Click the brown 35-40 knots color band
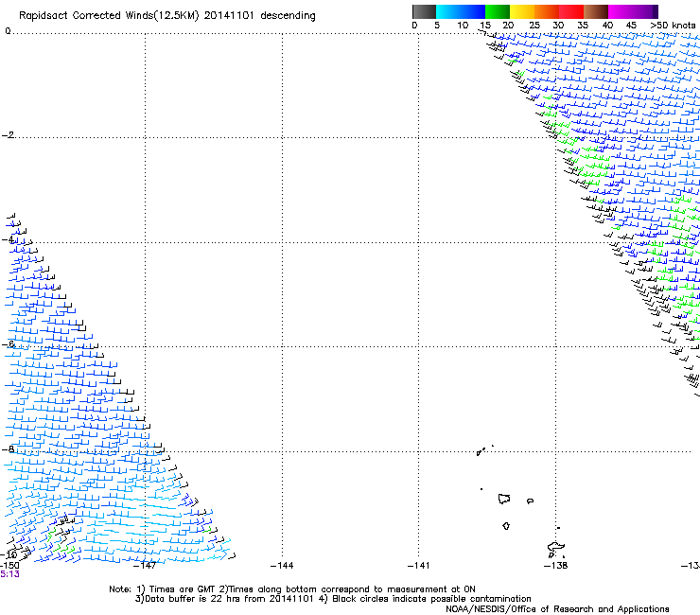 click(x=596, y=11)
